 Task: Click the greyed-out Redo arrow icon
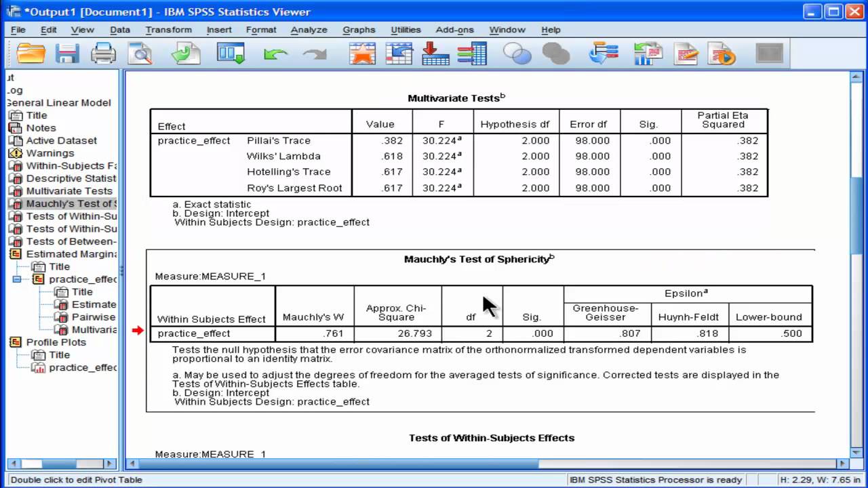pyautogui.click(x=314, y=54)
